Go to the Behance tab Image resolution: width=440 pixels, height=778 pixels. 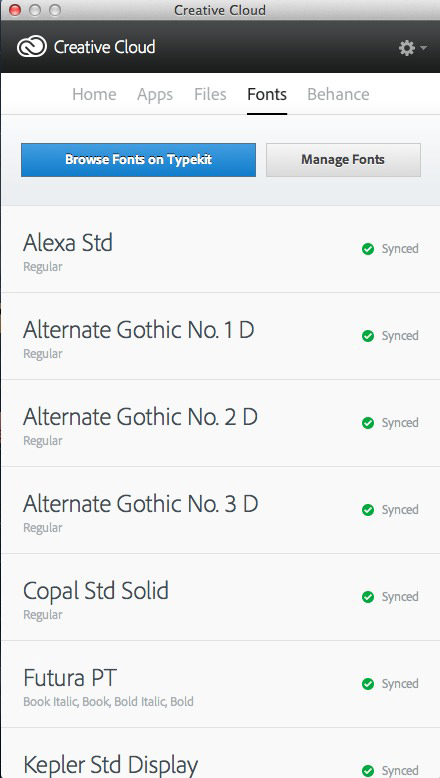click(x=338, y=94)
